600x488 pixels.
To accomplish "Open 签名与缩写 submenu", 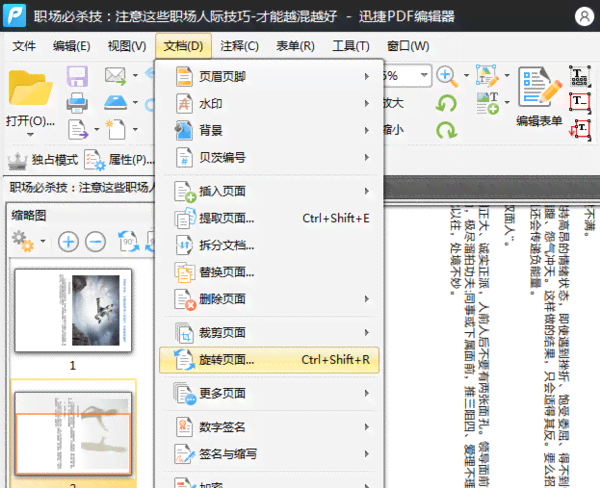I will pos(269,454).
